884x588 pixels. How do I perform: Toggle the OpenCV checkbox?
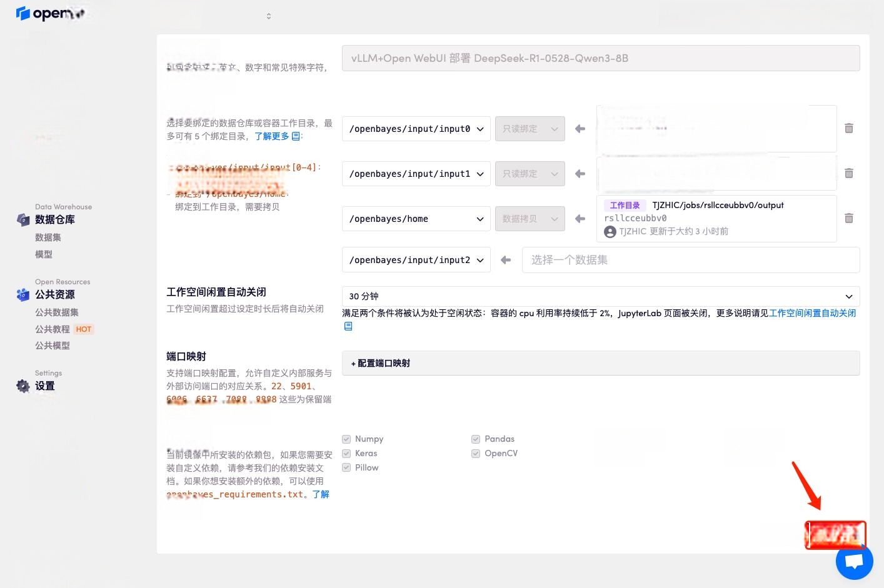tap(476, 454)
